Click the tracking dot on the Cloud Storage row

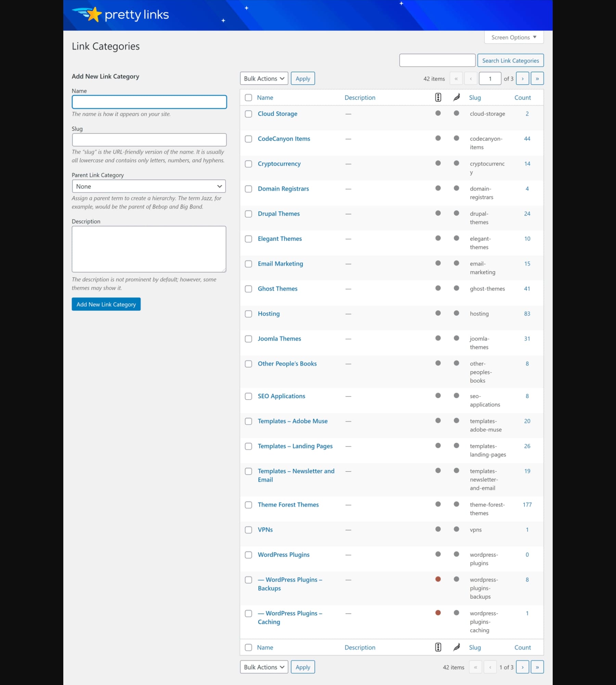pyautogui.click(x=438, y=113)
